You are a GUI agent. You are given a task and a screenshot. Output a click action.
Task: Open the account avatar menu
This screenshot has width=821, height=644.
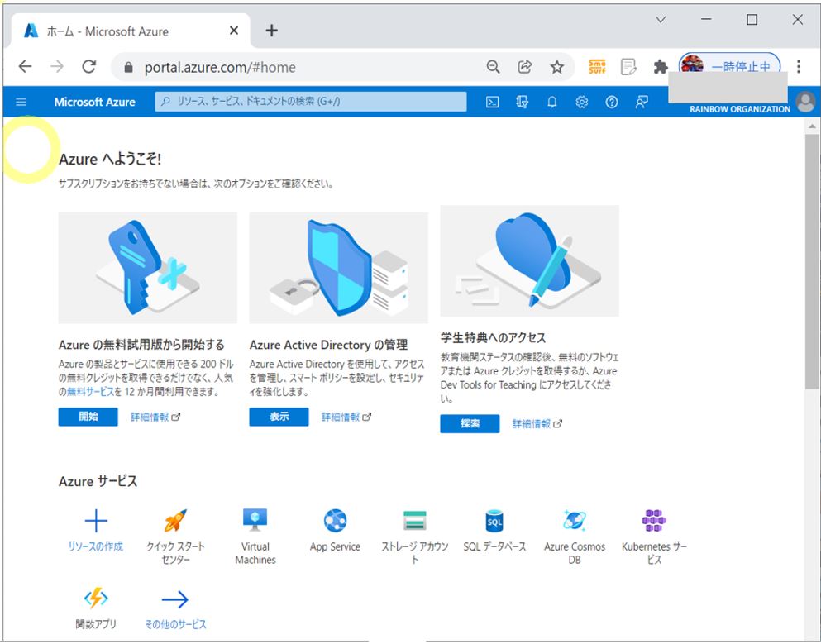805,103
